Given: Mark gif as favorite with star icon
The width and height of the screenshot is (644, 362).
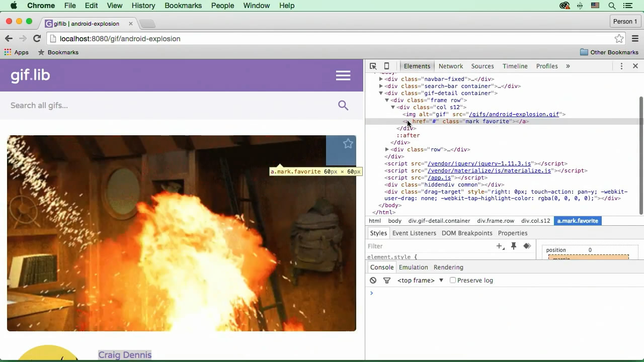Looking at the screenshot, I should coord(348,144).
